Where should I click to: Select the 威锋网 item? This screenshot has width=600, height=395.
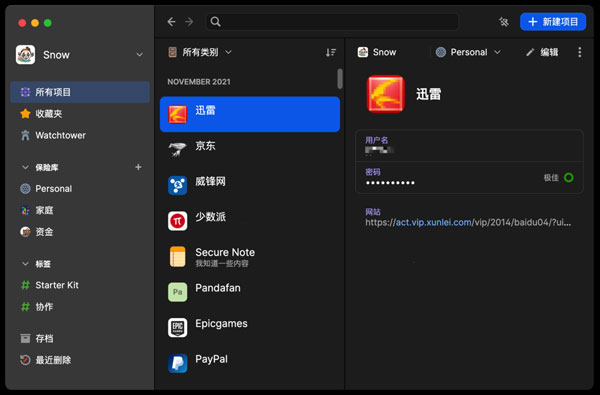(250, 185)
